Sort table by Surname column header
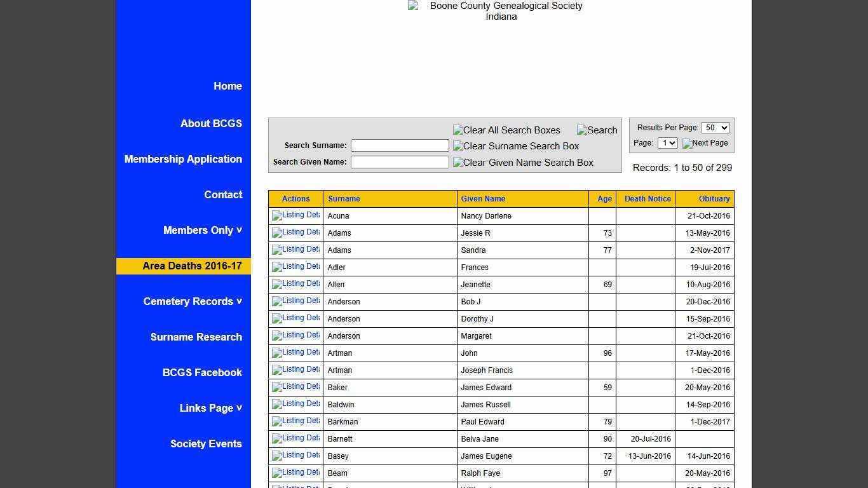The height and width of the screenshot is (488, 868). point(344,199)
